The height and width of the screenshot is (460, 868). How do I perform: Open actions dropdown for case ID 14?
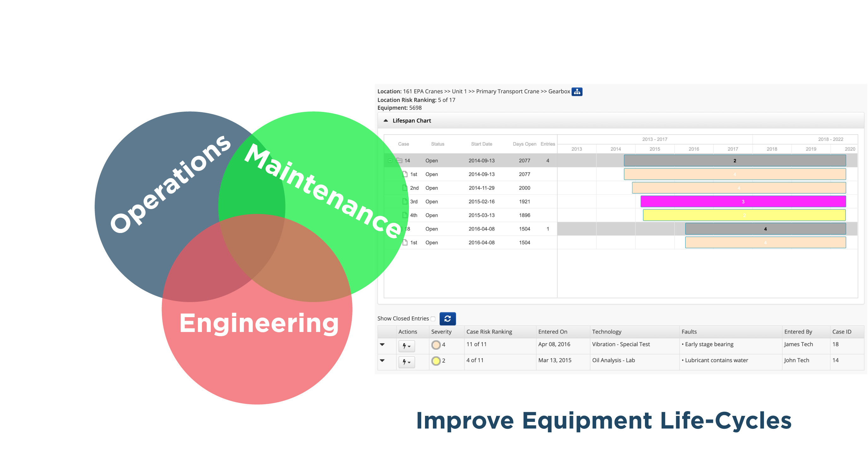406,362
